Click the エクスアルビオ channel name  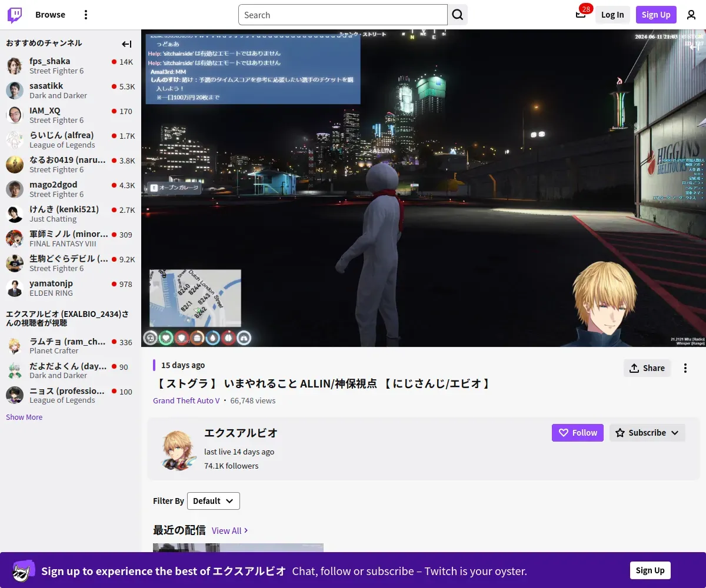pyautogui.click(x=241, y=433)
